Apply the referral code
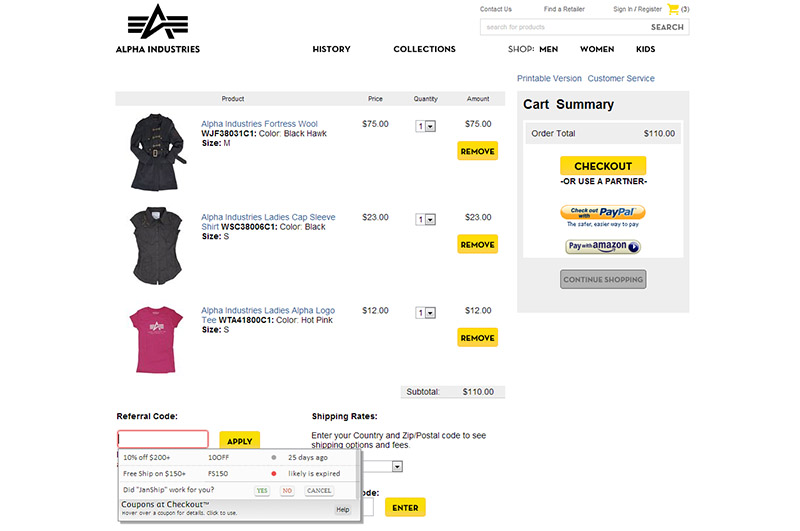 pyautogui.click(x=239, y=441)
